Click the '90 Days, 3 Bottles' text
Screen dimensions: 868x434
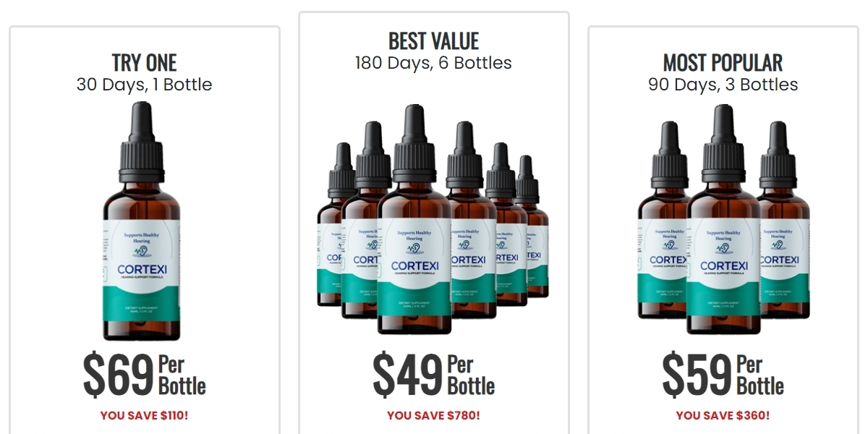click(723, 85)
